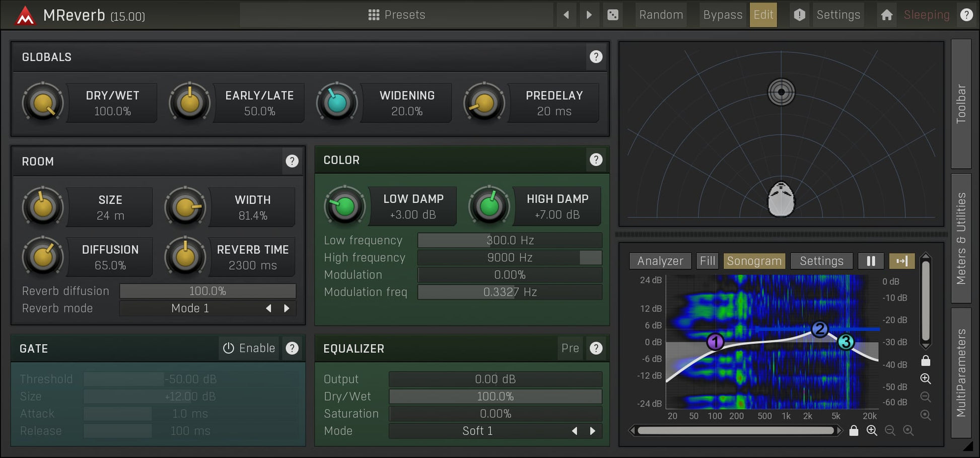Click the exclamation alert icon in top bar
This screenshot has width=980, height=458.
click(799, 15)
